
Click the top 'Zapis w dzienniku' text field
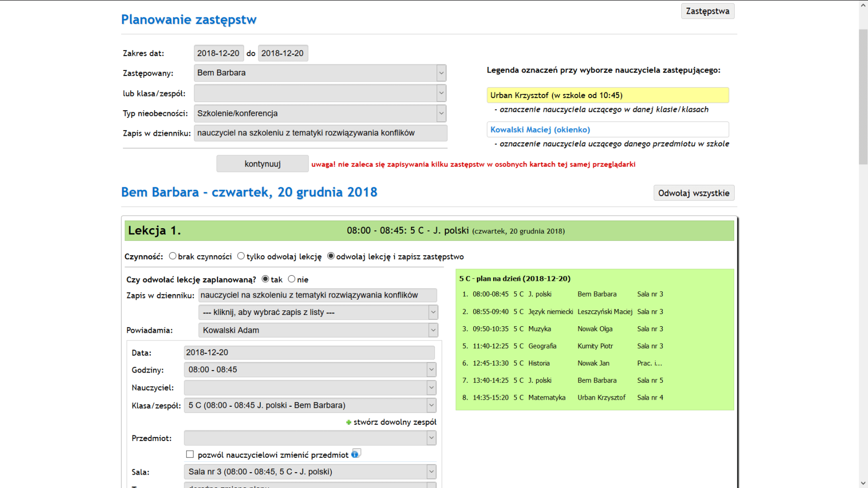pyautogui.click(x=321, y=133)
